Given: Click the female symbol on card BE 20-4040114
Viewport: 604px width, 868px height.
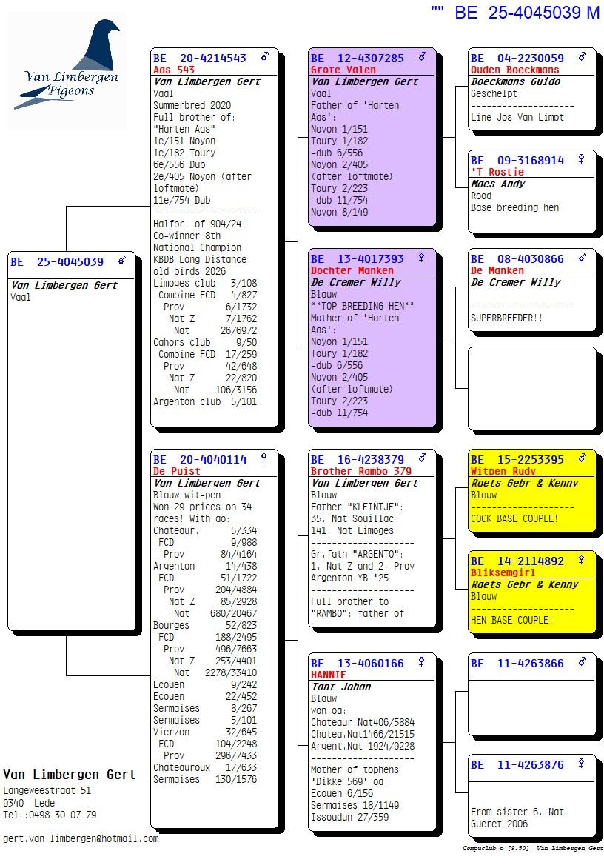Looking at the screenshot, I should click(x=264, y=458).
